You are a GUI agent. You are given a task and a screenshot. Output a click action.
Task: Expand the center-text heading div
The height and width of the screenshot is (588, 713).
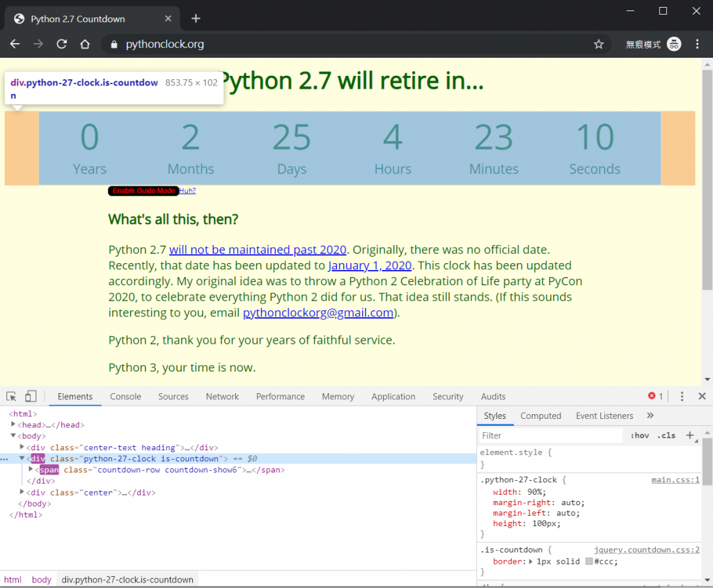(22, 447)
